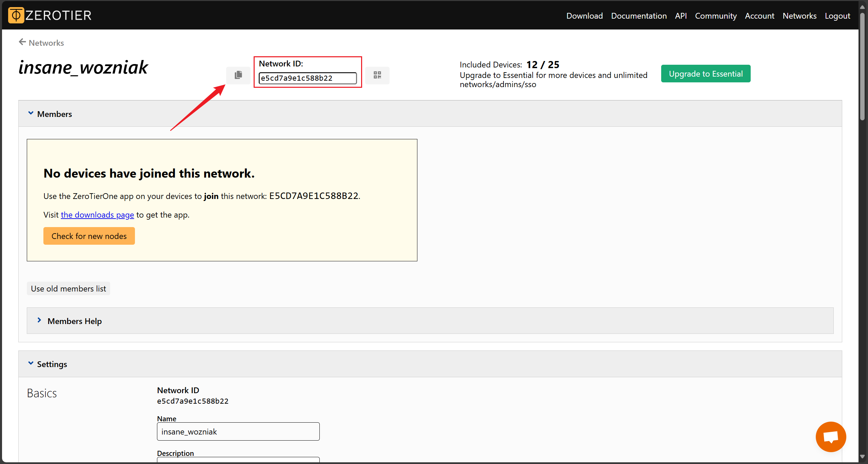Expand the Members Help section
Image resolution: width=868 pixels, height=464 pixels.
click(39, 321)
